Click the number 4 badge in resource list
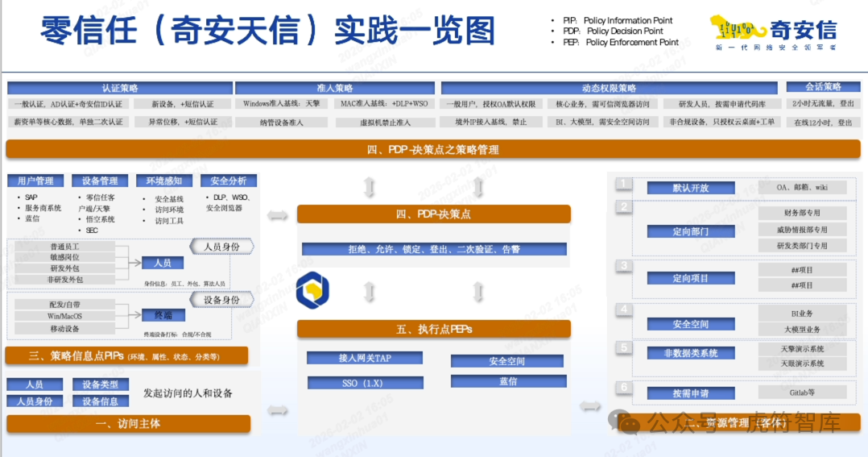Viewport: 868px width, 457px height. (x=624, y=310)
